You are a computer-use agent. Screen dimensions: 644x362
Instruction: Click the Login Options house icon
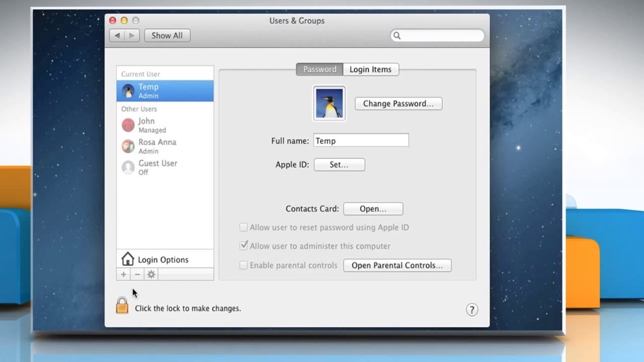[x=128, y=259]
